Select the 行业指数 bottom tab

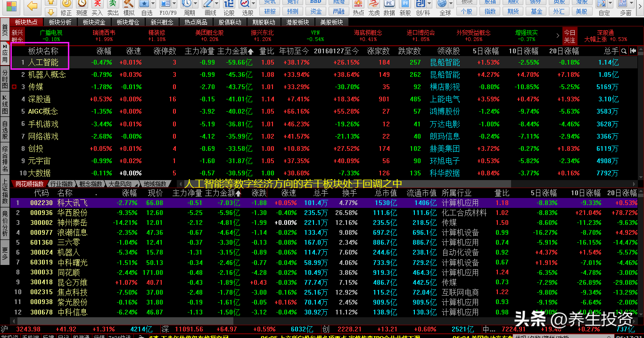[x=62, y=184]
